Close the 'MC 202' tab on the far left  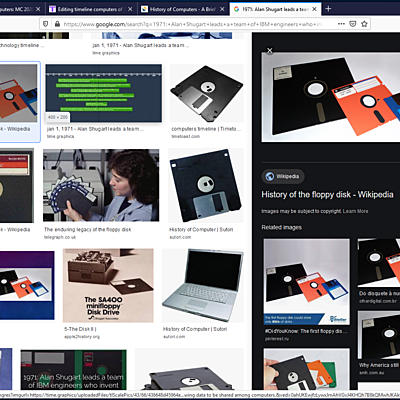click(x=38, y=9)
